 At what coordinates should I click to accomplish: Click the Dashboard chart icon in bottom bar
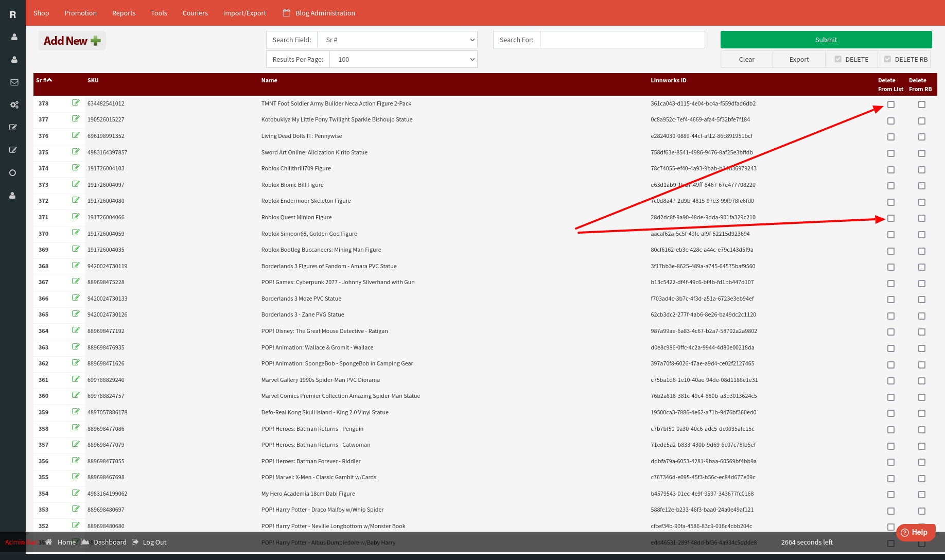85,542
